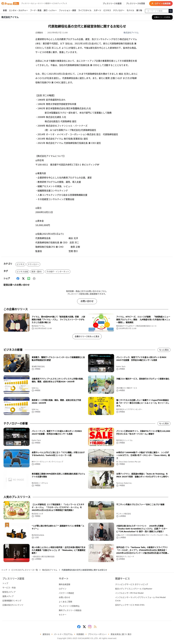Open モバイル navigation item

(130, 11)
